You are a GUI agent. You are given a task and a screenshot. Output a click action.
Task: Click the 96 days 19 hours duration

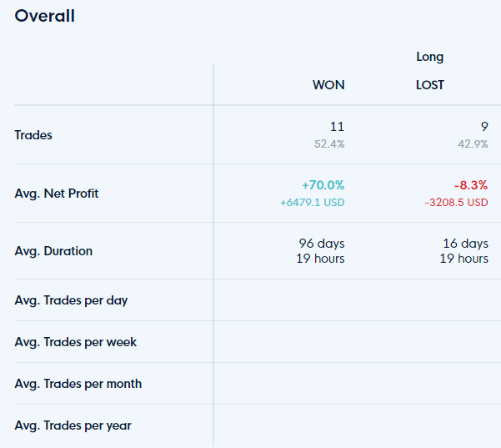pyautogui.click(x=320, y=251)
